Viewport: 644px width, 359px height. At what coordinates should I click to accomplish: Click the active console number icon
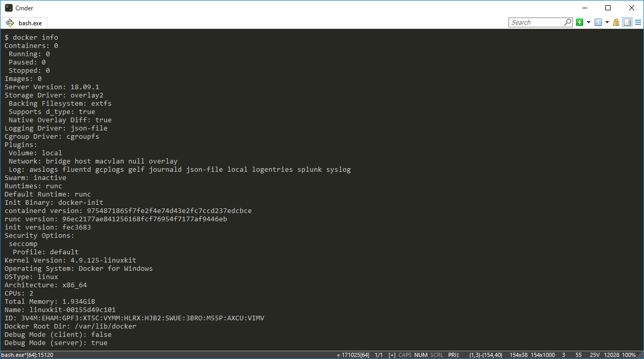pos(598,22)
